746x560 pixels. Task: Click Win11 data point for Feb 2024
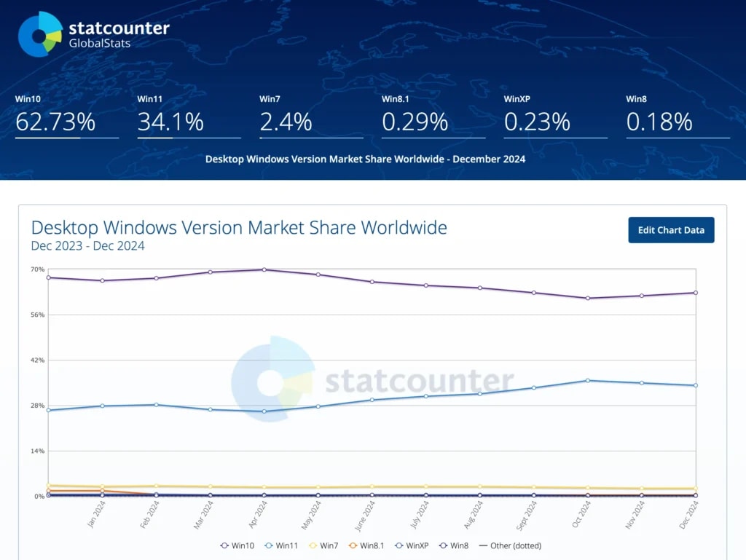(156, 405)
